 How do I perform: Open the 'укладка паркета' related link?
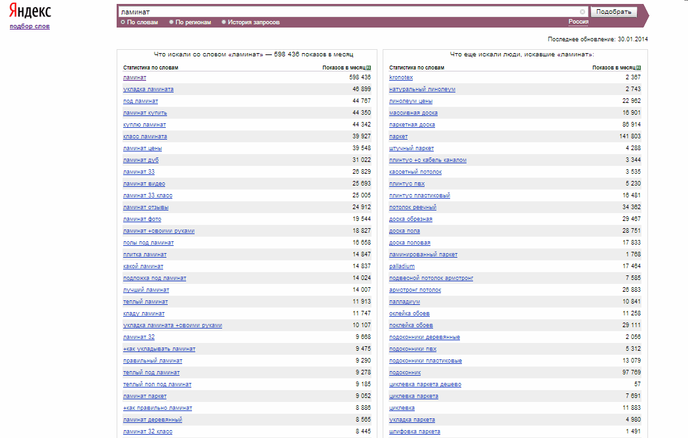(x=412, y=420)
